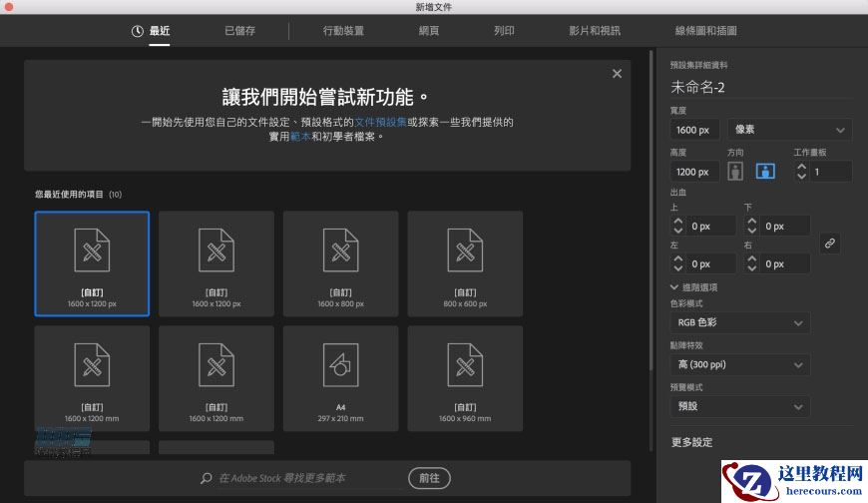
Task: Choose the 1600 x 960 mm preset
Action: coord(465,378)
